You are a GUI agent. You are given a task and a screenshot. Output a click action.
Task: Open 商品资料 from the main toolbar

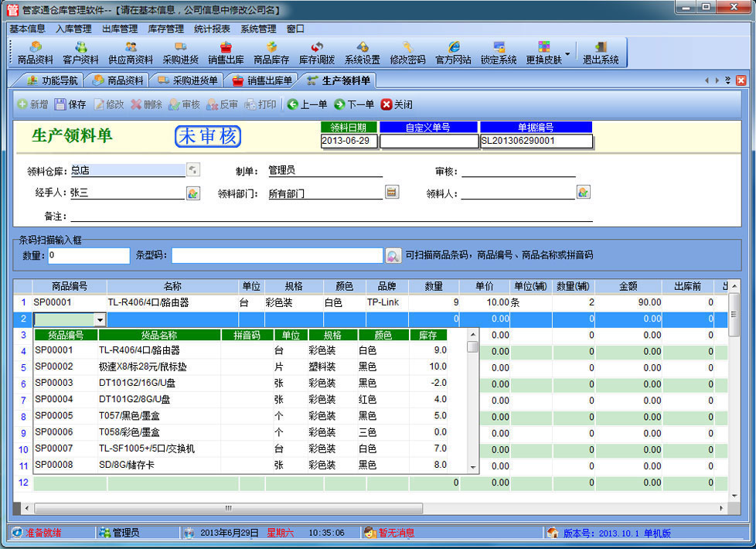pos(36,53)
